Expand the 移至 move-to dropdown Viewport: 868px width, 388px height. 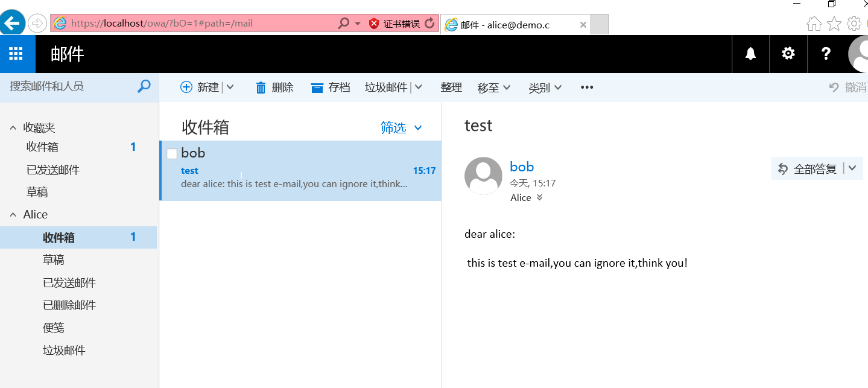[x=493, y=87]
